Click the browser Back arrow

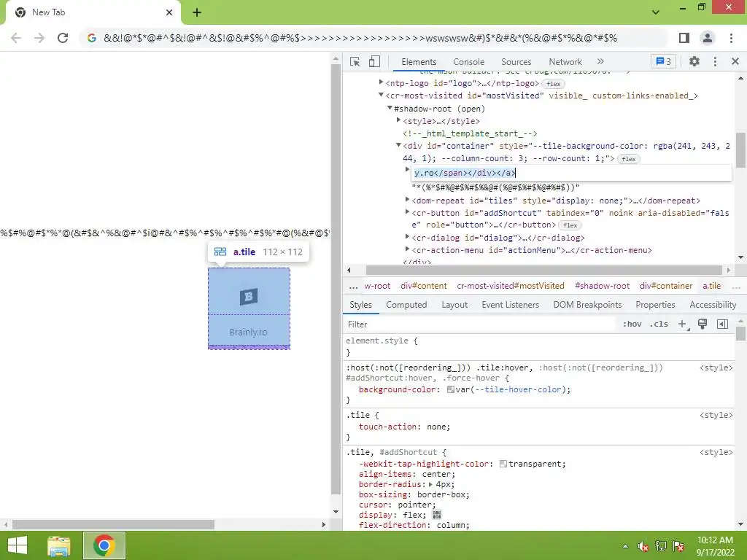[x=16, y=38]
